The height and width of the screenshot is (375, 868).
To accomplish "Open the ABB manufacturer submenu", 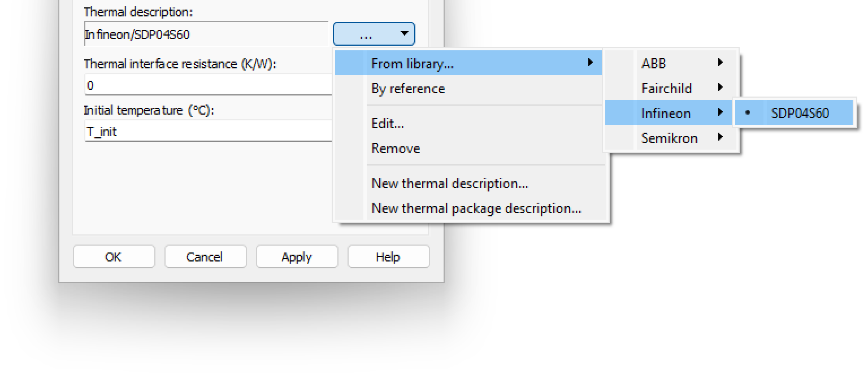I will coord(654,64).
